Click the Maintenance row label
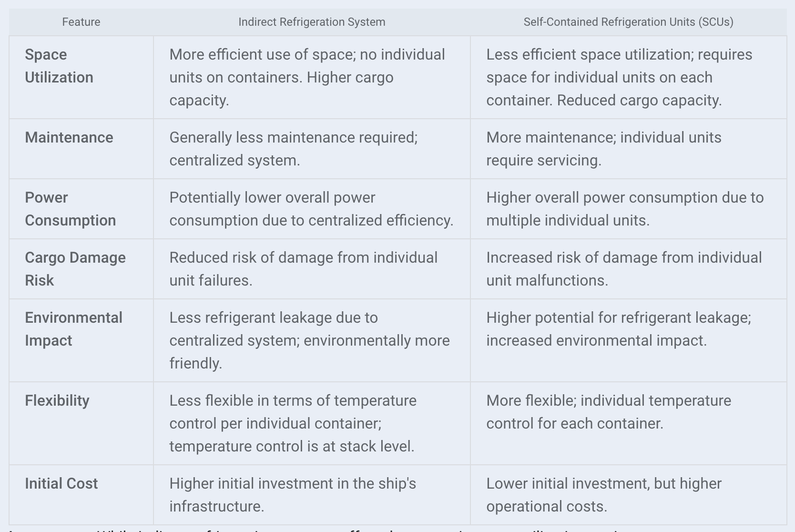This screenshot has height=532, width=795. 69,137
